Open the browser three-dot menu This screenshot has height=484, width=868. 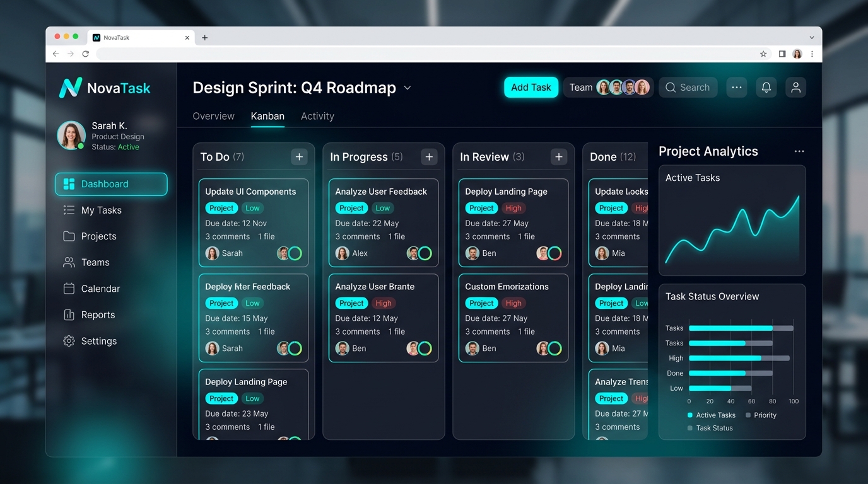[812, 54]
